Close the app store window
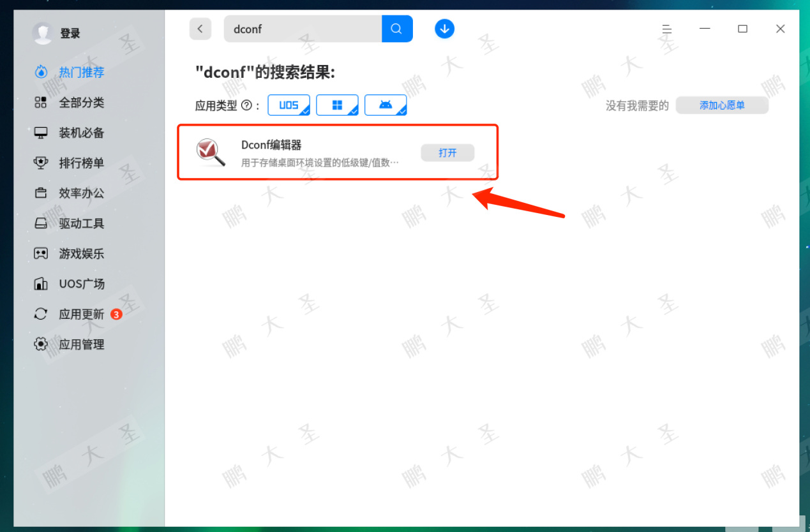810x532 pixels. click(x=780, y=29)
